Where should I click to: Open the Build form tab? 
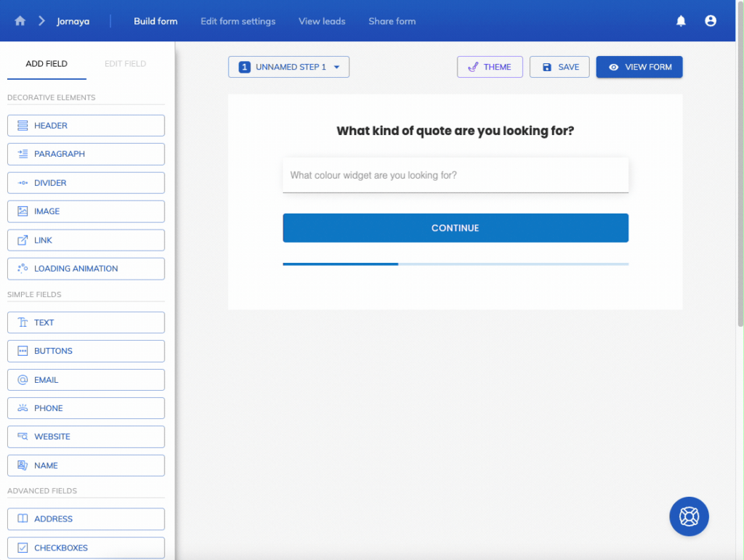155,21
